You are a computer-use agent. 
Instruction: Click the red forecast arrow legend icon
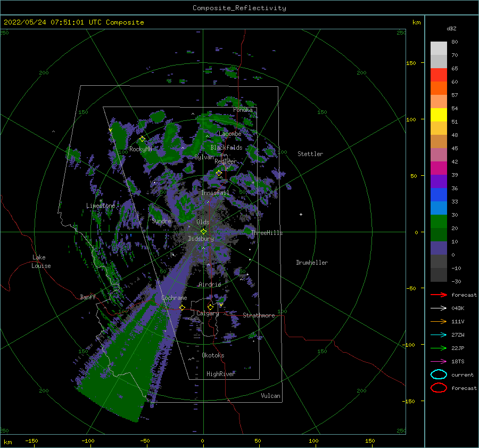pos(439,295)
